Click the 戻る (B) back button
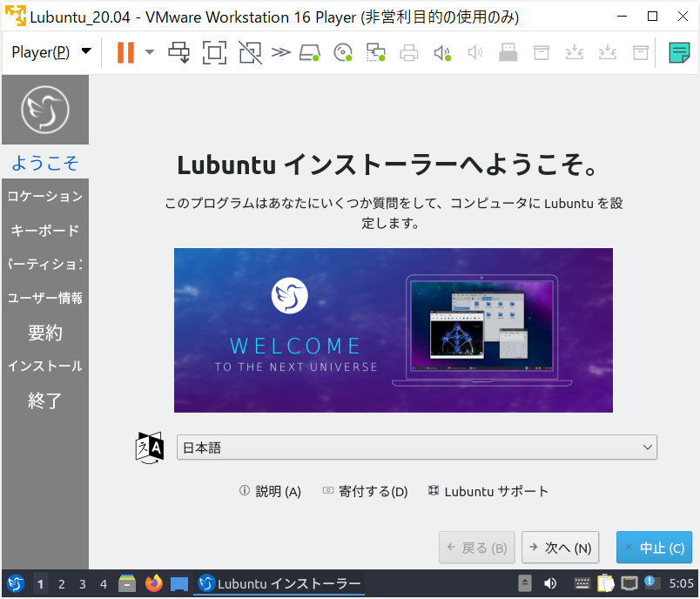Screen dimensions: 700x599 (x=477, y=548)
